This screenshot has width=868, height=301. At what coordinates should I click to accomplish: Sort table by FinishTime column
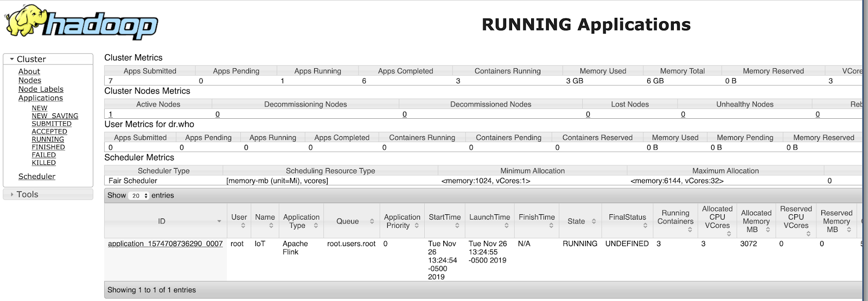coord(537,221)
